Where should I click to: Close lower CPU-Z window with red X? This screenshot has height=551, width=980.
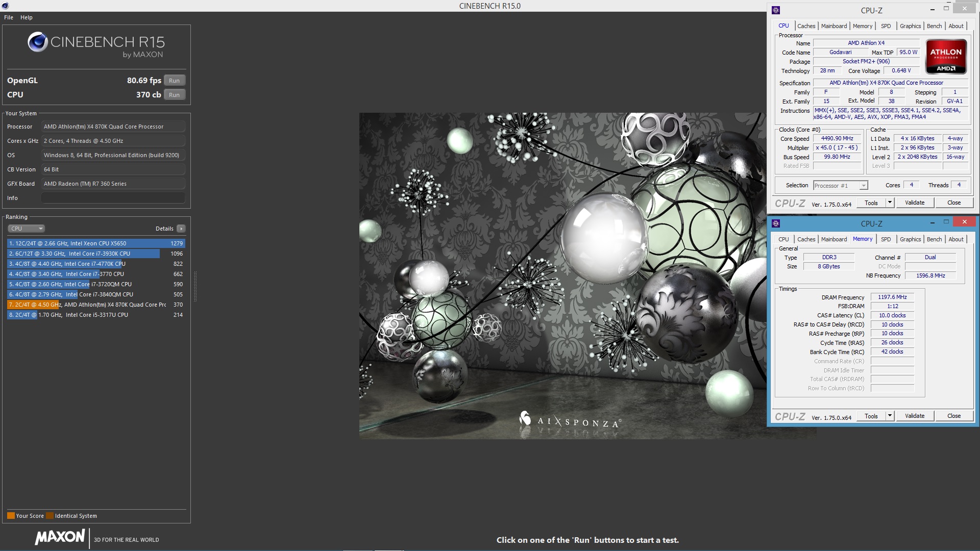(964, 222)
